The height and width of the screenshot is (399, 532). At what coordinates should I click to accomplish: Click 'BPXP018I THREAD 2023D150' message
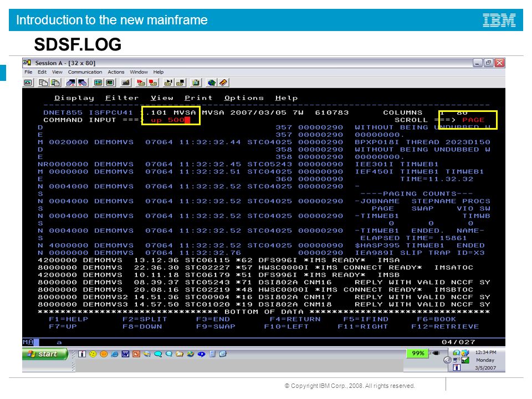pos(422,142)
